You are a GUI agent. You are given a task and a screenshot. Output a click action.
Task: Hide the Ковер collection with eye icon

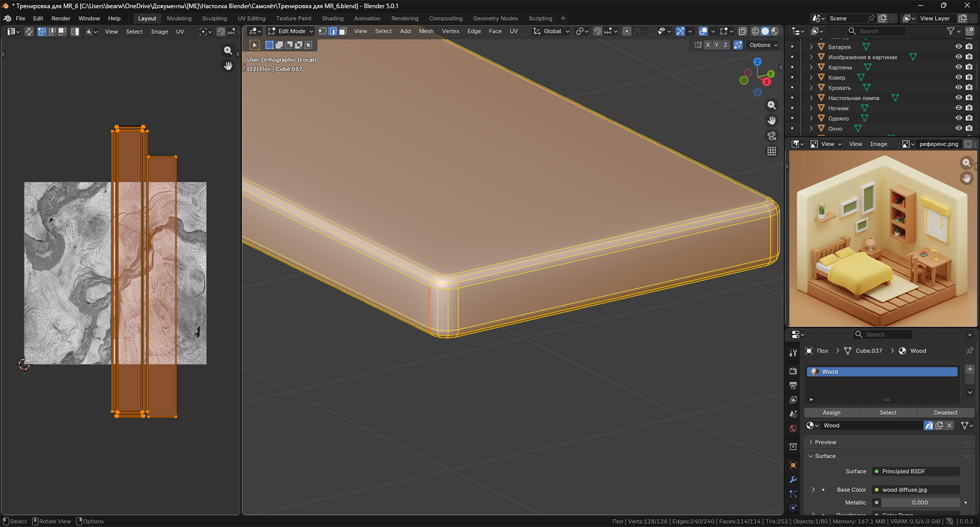959,77
